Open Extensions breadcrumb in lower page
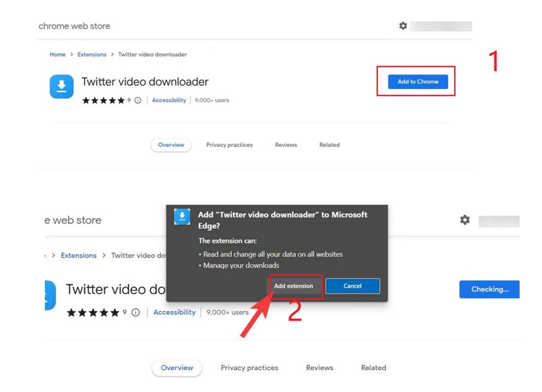 tap(78, 255)
